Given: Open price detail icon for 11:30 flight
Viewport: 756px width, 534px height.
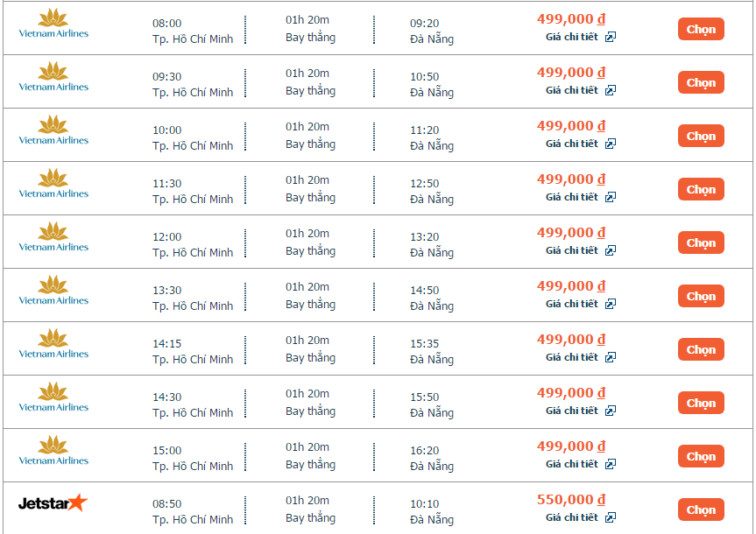Looking at the screenshot, I should click(611, 197).
